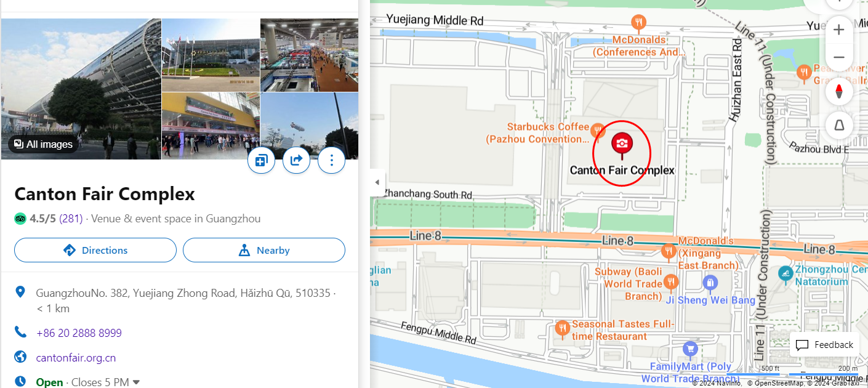Click the Directions button
The width and height of the screenshot is (868, 388).
(x=95, y=250)
